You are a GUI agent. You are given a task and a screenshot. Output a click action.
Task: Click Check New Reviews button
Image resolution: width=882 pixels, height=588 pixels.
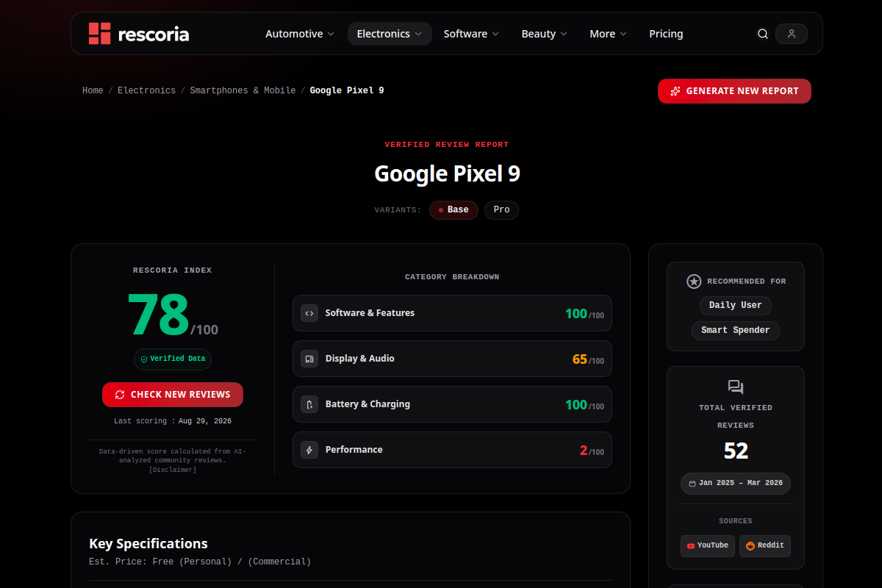click(x=173, y=395)
